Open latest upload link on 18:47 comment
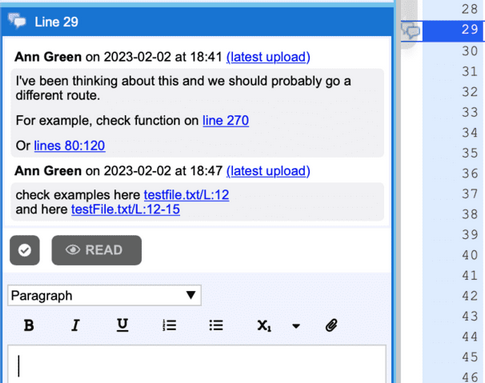Viewport: 485px width, 383px height. coord(268,171)
